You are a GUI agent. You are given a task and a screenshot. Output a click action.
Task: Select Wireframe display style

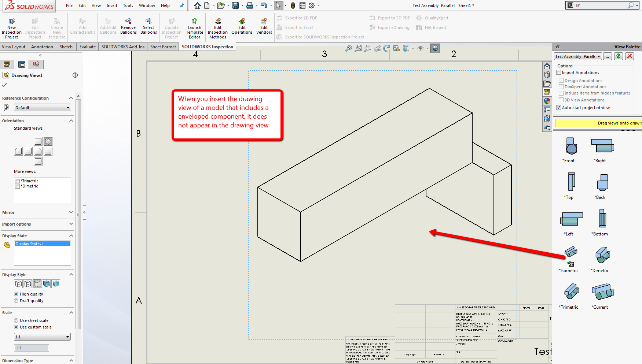click(x=18, y=284)
